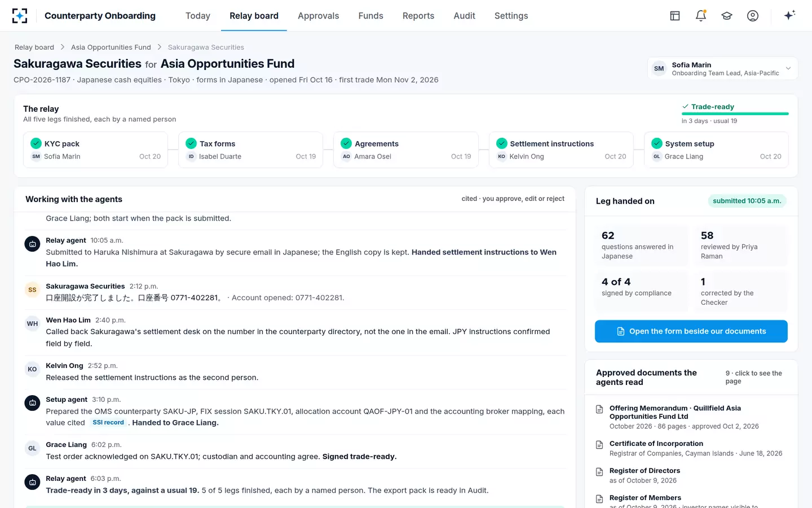Screen dimensions: 812x508
Task: Open Asia Opportunities Fund breadcrumb link
Action: click(x=111, y=47)
